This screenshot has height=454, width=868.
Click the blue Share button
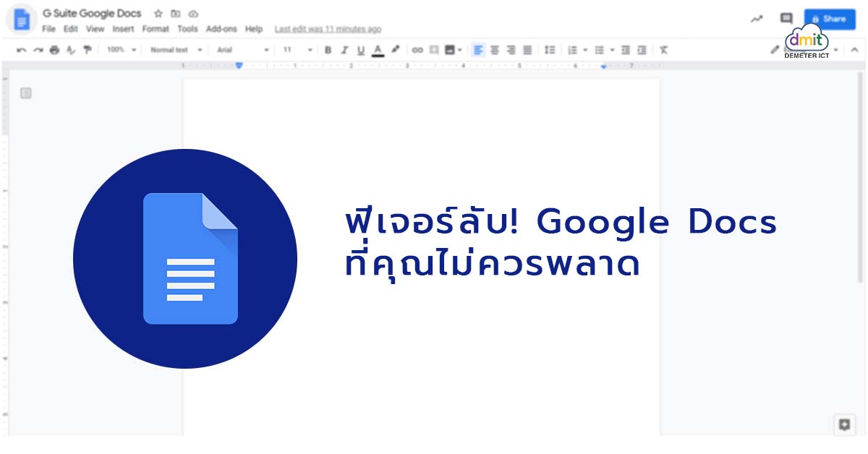click(830, 19)
